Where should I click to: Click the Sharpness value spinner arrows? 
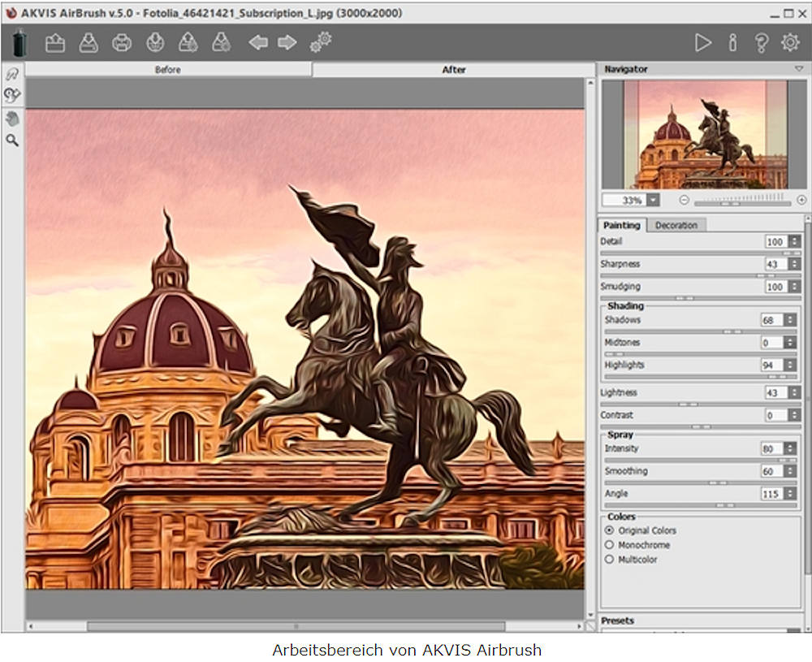793,264
